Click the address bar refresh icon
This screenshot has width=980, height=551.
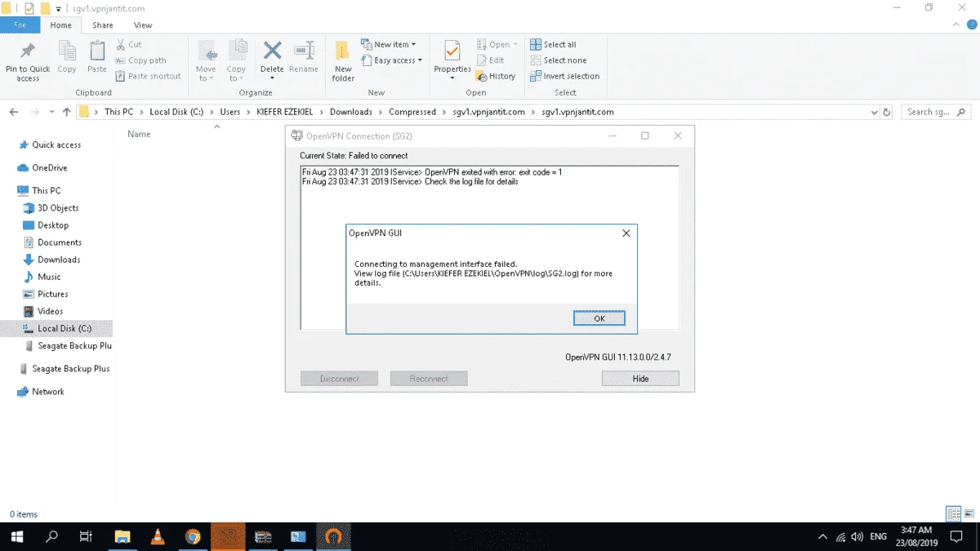click(888, 112)
